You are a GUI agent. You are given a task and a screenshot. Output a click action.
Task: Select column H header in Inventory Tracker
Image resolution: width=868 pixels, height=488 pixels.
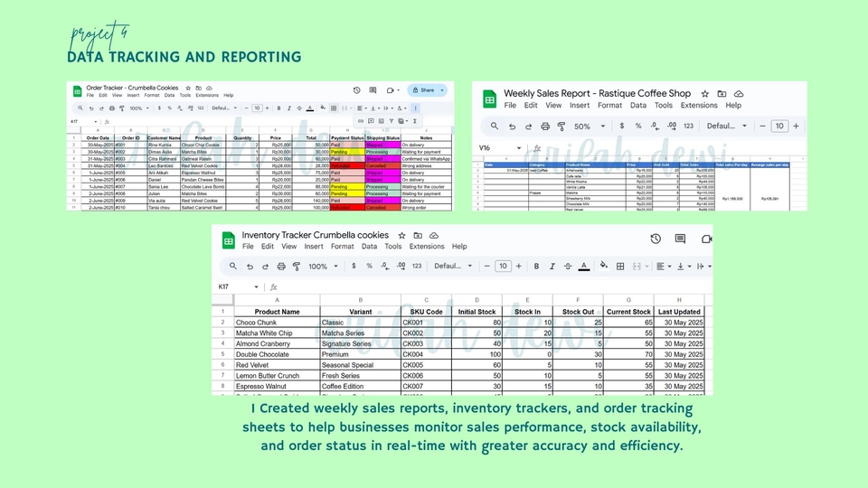(x=679, y=300)
